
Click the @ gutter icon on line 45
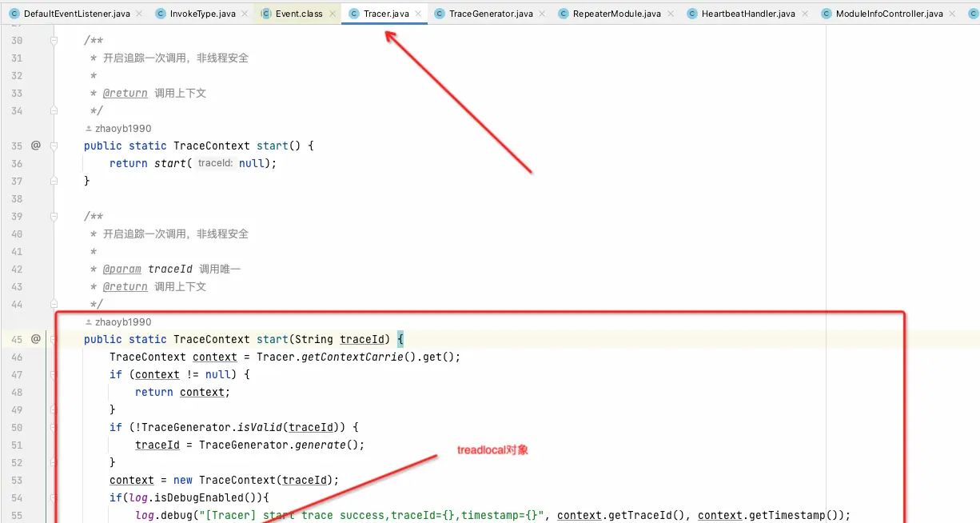click(35, 339)
